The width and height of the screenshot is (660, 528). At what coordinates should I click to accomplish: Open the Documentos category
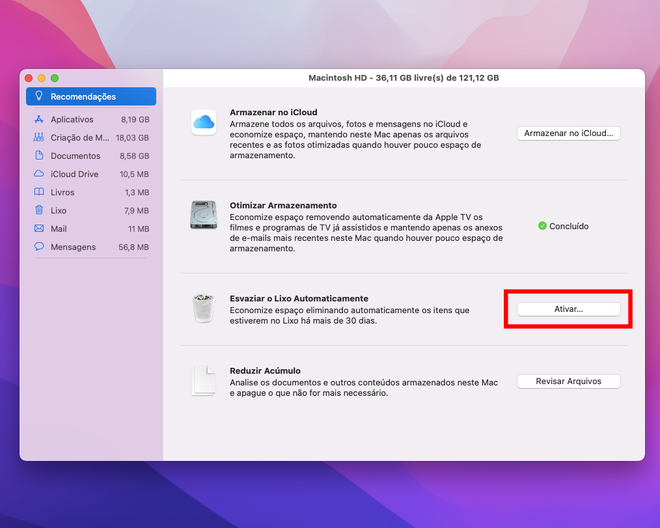pyautogui.click(x=91, y=156)
